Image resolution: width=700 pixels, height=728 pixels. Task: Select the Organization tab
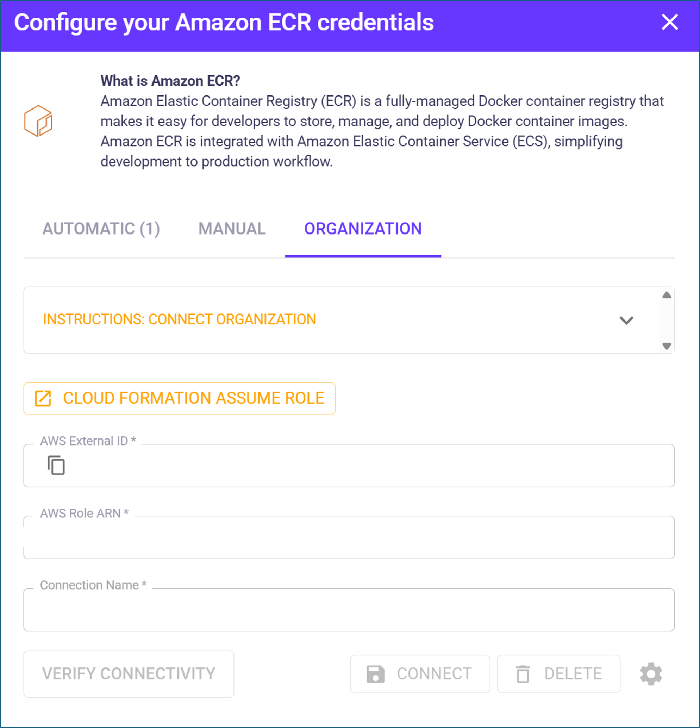coord(363,229)
